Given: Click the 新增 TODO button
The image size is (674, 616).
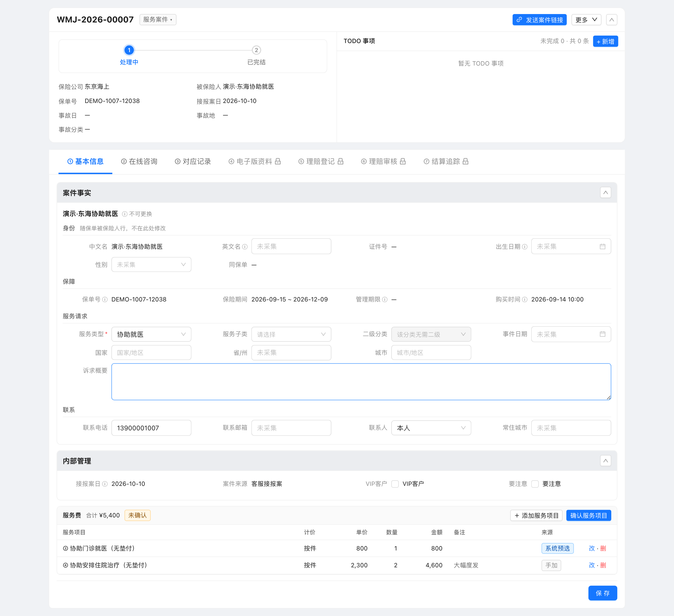Looking at the screenshot, I should 605,42.
